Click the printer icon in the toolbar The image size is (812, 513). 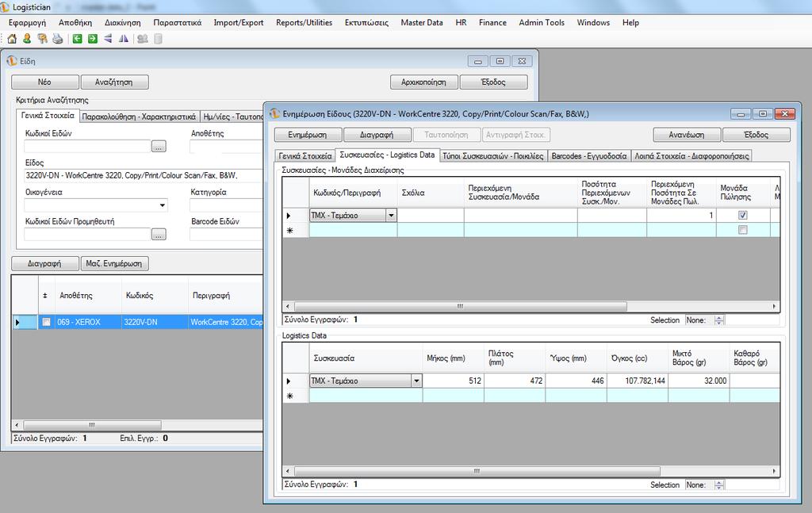[x=57, y=39]
